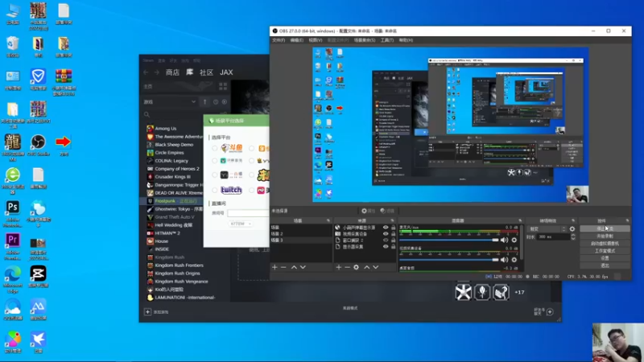
Task: Hide the 视频采集设备 source via eye icon
Action: (386, 234)
